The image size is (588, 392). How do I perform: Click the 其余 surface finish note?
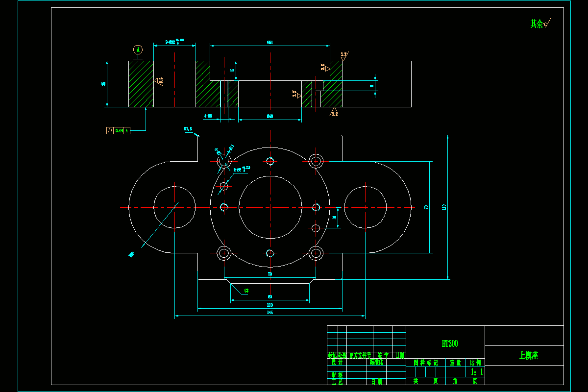pos(540,23)
